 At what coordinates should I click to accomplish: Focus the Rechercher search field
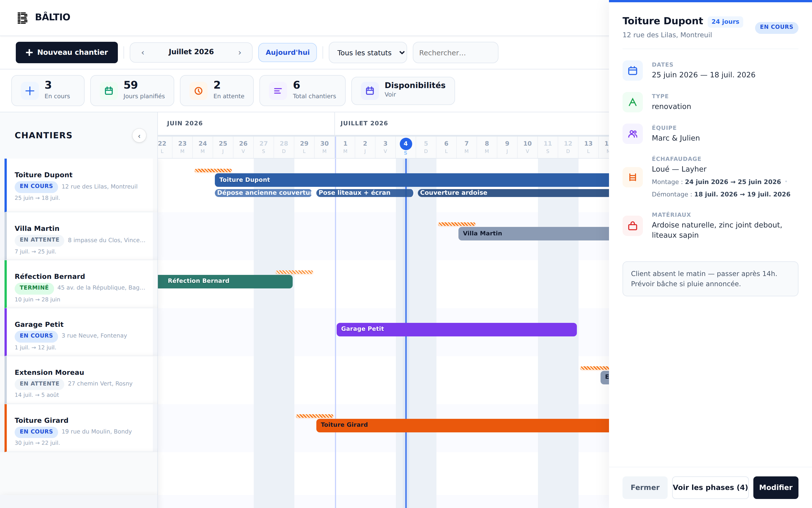tap(455, 52)
